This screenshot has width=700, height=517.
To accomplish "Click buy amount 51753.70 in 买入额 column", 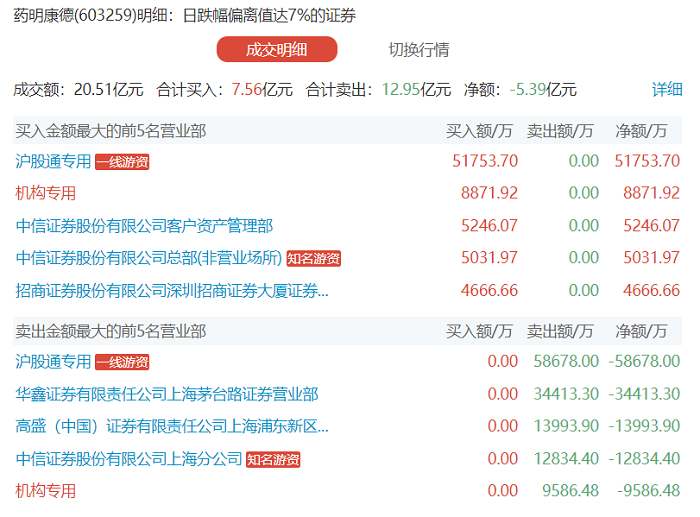I will pos(485,161).
